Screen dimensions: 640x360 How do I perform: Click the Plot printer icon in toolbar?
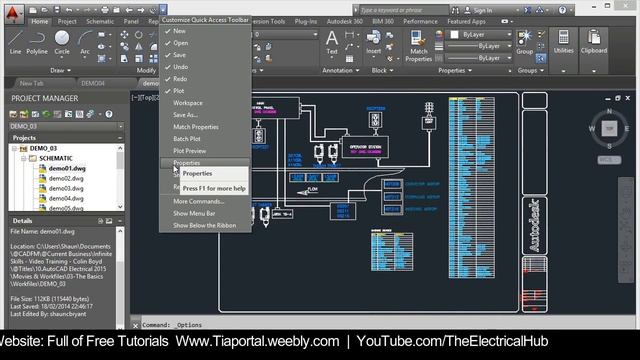[x=104, y=10]
